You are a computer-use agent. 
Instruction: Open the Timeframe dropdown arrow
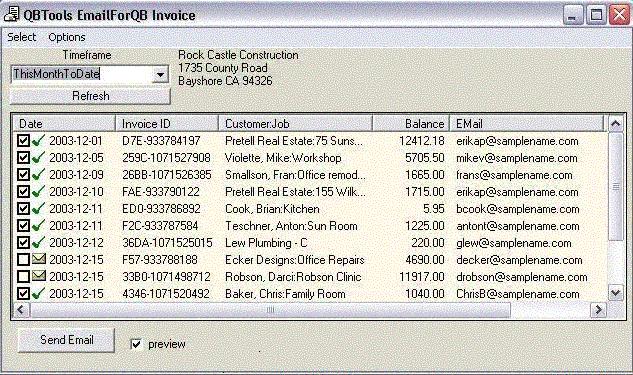coord(160,74)
